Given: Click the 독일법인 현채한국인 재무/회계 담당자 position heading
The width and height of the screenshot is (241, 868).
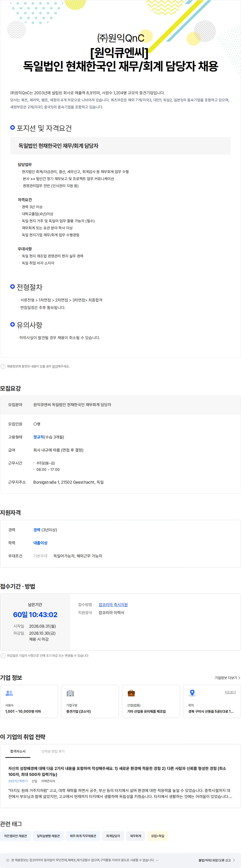Looking at the screenshot, I should tap(58, 146).
